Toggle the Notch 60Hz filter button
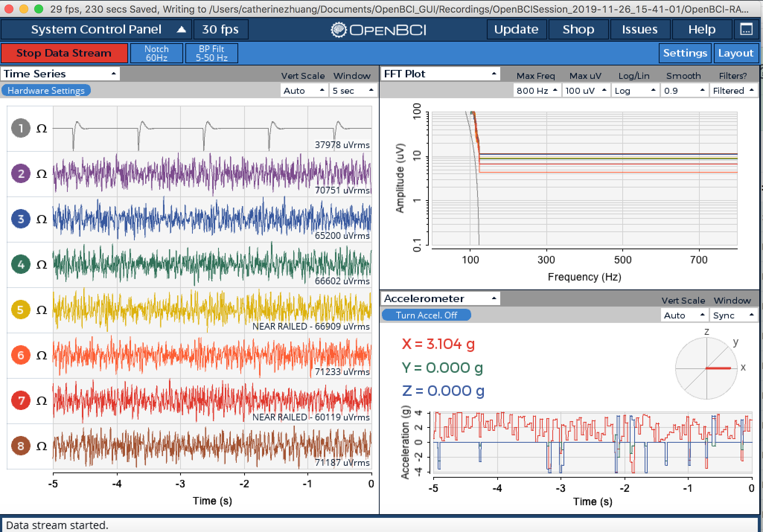This screenshot has width=763, height=532. (x=156, y=53)
